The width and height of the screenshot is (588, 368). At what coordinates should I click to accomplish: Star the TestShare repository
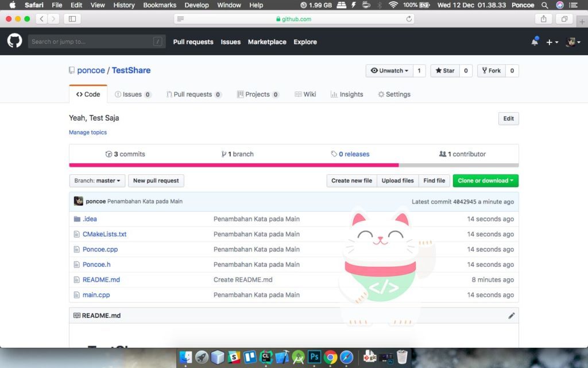coord(445,71)
